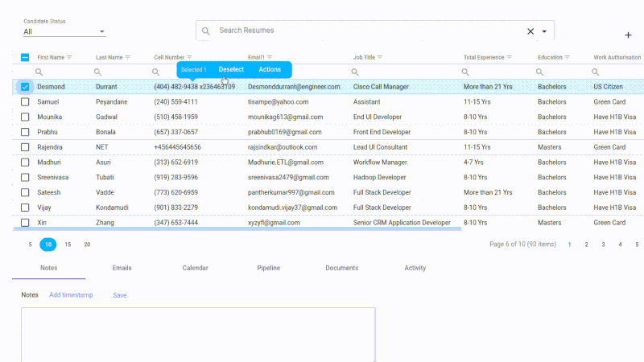Click inside the Notes text area
Image resolution: width=644 pixels, height=362 pixels.
click(x=197, y=334)
